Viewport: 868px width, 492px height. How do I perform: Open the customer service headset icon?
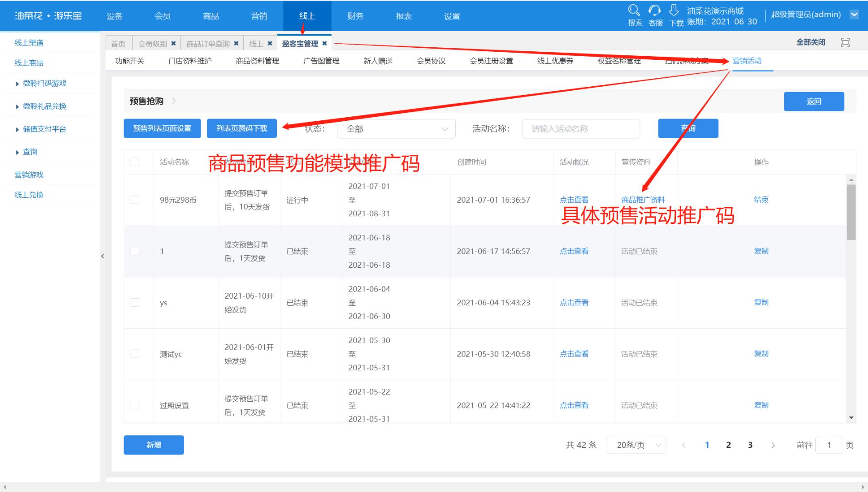point(655,10)
